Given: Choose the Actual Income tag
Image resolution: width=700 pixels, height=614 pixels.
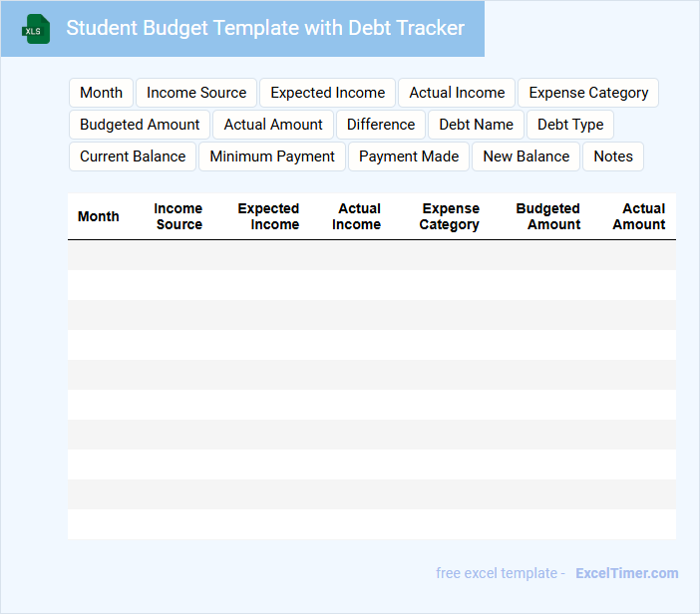Looking at the screenshot, I should (457, 93).
